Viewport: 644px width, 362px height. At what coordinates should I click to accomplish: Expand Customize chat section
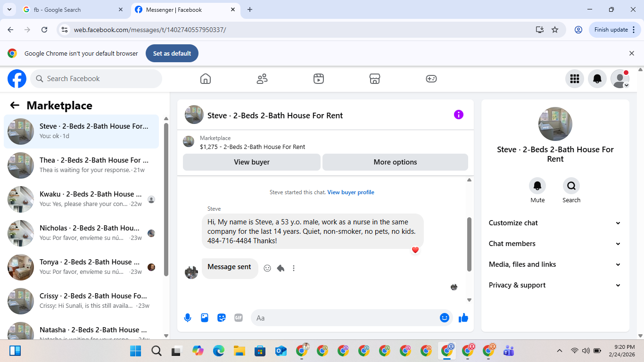point(555,223)
